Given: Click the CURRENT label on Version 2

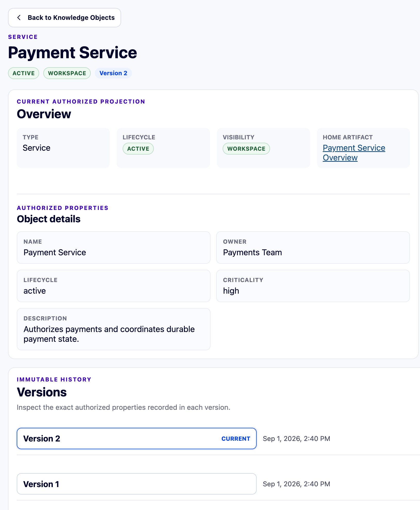Looking at the screenshot, I should (x=236, y=439).
